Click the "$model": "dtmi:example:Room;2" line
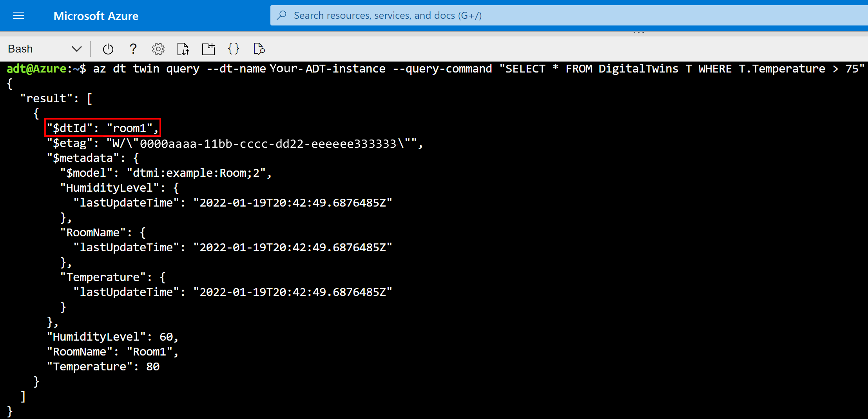868x419 pixels. 166,173
